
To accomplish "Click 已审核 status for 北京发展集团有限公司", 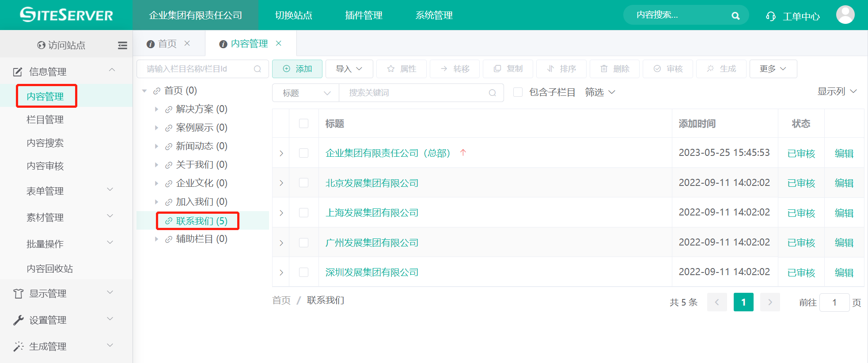I will click(801, 183).
